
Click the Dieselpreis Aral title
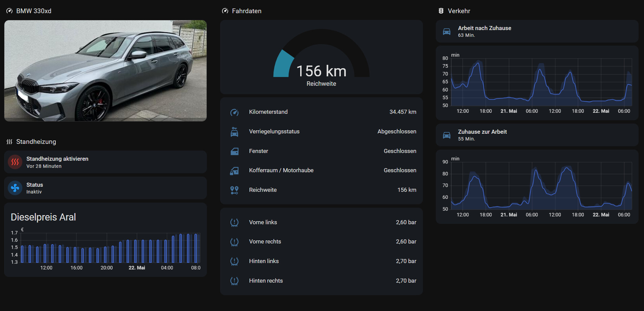tap(43, 217)
